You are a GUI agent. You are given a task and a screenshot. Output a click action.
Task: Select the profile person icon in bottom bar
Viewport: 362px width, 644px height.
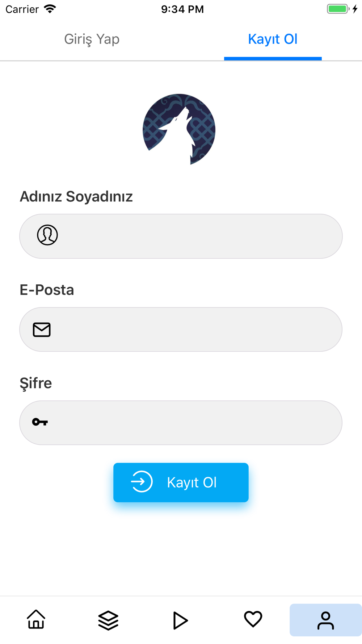click(x=325, y=620)
